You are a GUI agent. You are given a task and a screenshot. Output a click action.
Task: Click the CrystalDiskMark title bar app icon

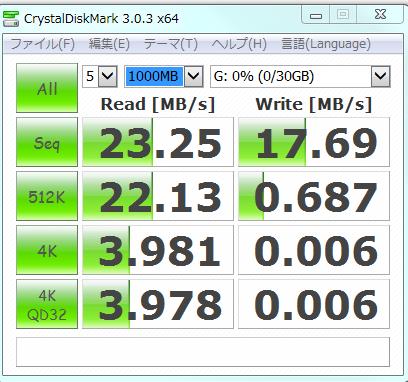click(x=11, y=18)
